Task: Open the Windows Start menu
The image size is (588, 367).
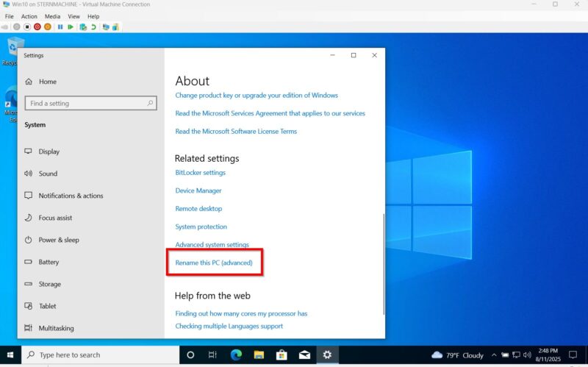Action: coord(10,354)
